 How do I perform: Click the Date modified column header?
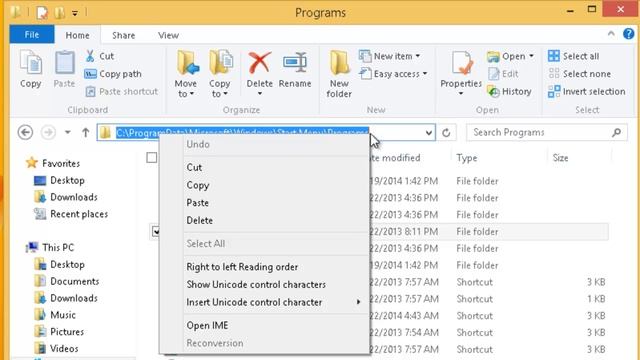point(395,158)
